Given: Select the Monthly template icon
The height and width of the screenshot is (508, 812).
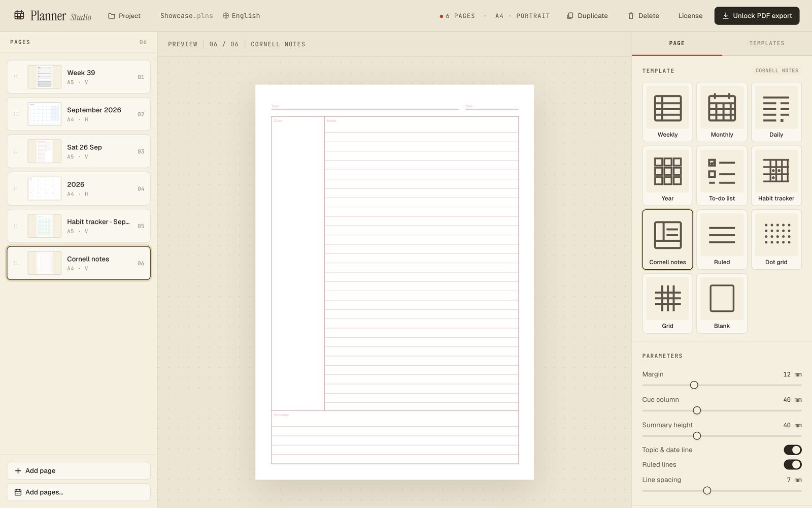Looking at the screenshot, I should (722, 112).
